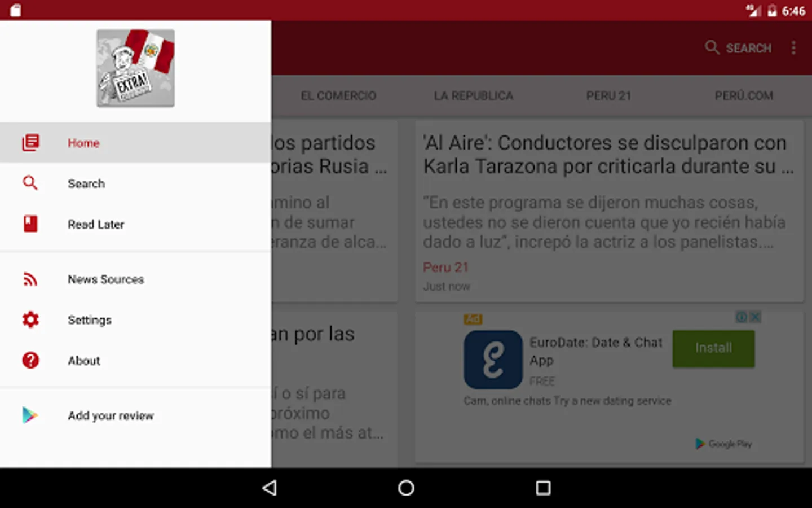Open the 'os partidos' article card
Image resolution: width=812 pixels, height=508 pixels.
[x=335, y=211]
